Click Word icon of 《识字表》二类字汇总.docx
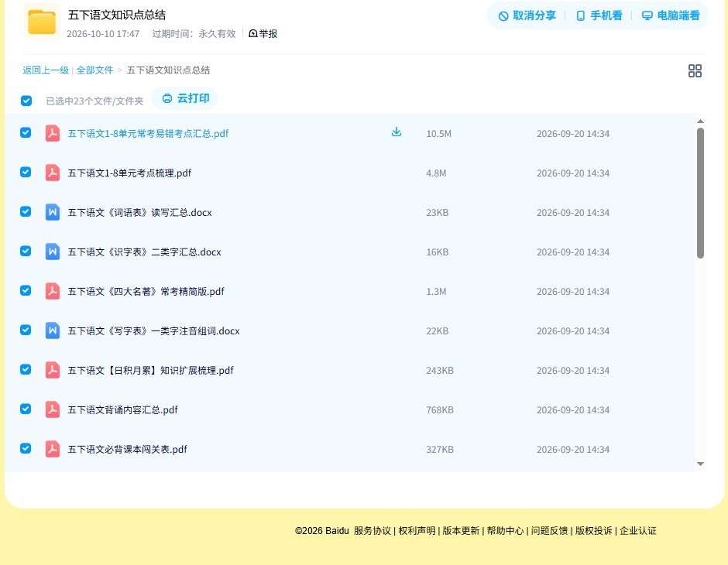The width and height of the screenshot is (728, 565). (53, 252)
